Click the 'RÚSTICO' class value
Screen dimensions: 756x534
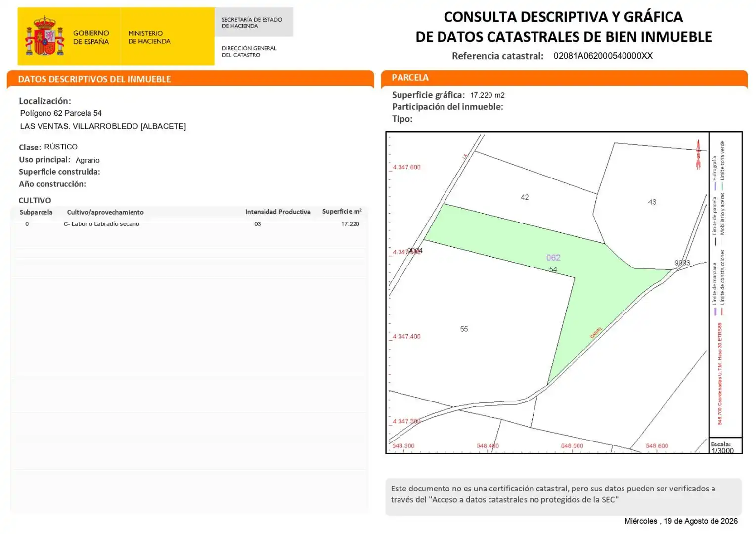(x=61, y=147)
